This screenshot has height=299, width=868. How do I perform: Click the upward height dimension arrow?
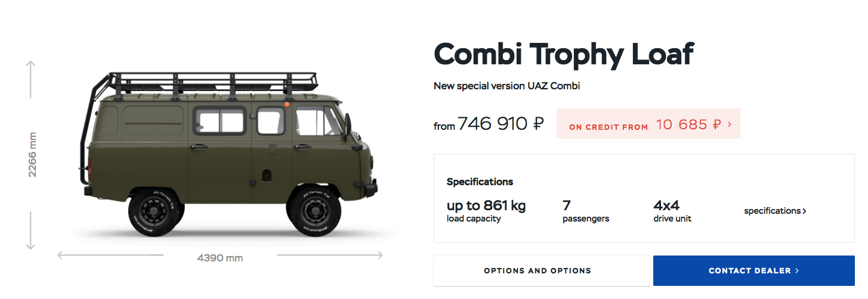point(32,66)
